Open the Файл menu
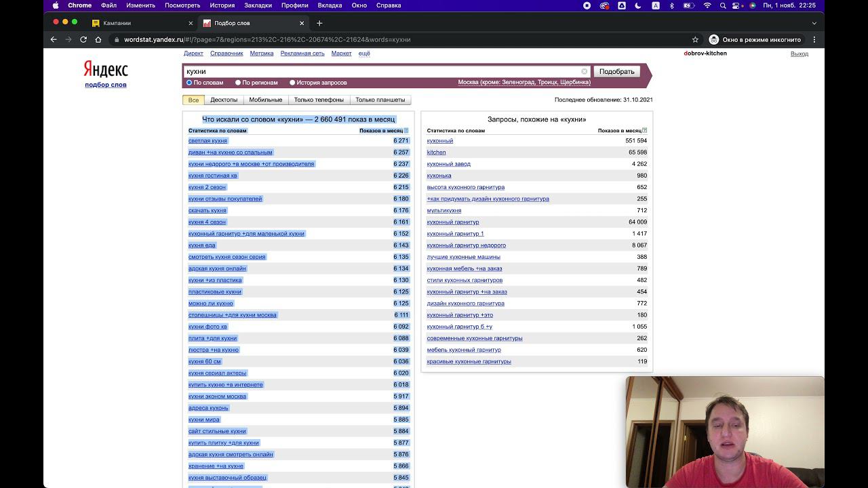 point(108,5)
